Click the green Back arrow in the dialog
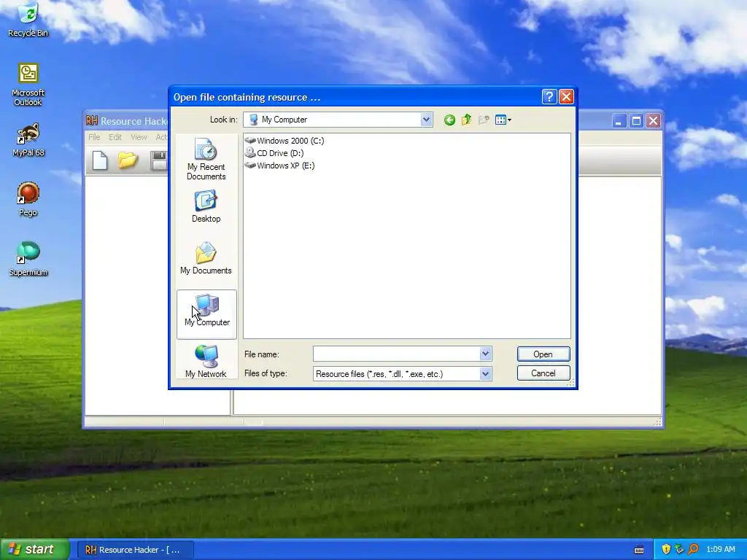Screen dimensions: 747x560 click(449, 120)
